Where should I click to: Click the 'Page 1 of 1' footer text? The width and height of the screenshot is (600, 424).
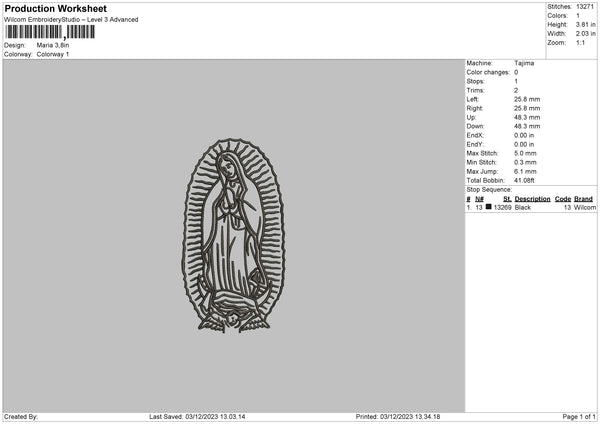pos(579,416)
